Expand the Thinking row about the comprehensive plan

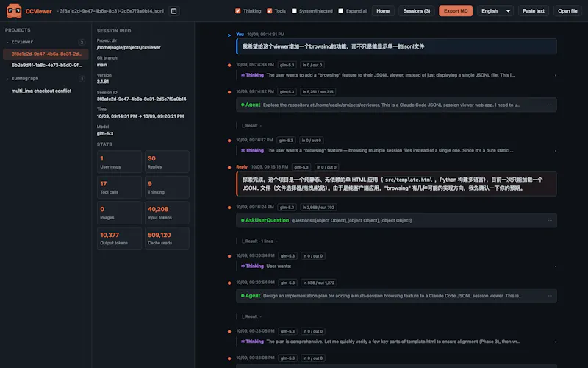pos(396,342)
